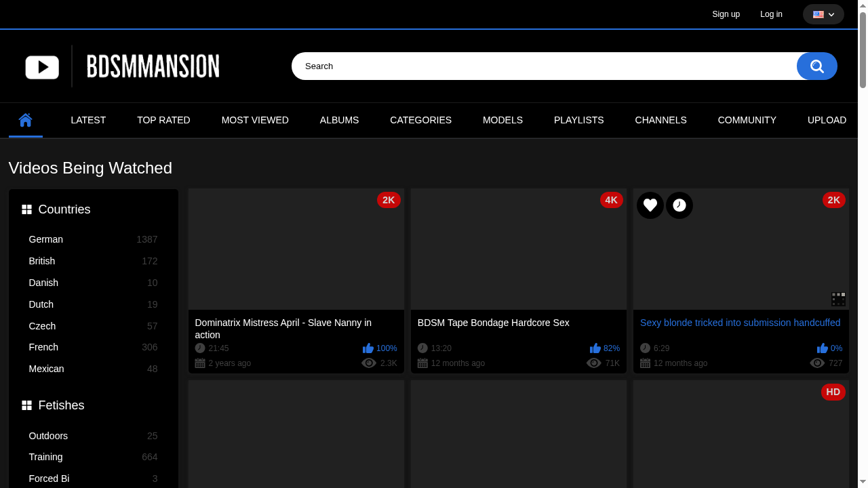The image size is (868, 488).
Task: Click the thumbs-up icon beside 100% rating
Action: [x=368, y=348]
